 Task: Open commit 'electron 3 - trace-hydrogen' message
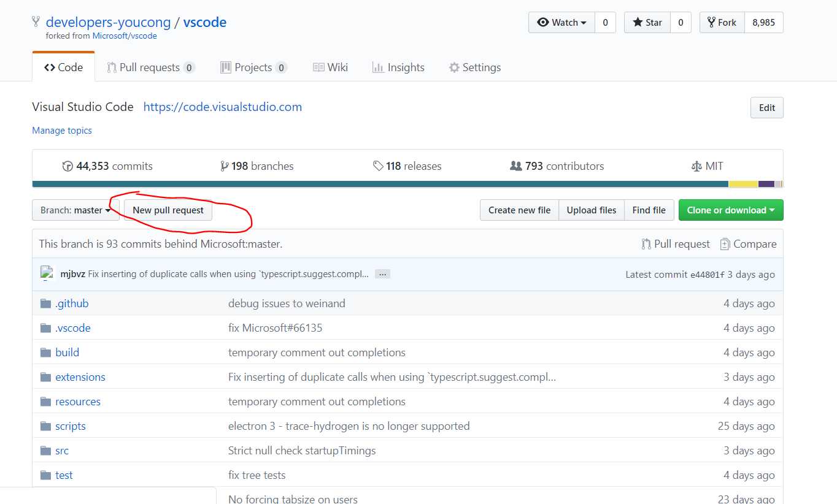coord(349,426)
